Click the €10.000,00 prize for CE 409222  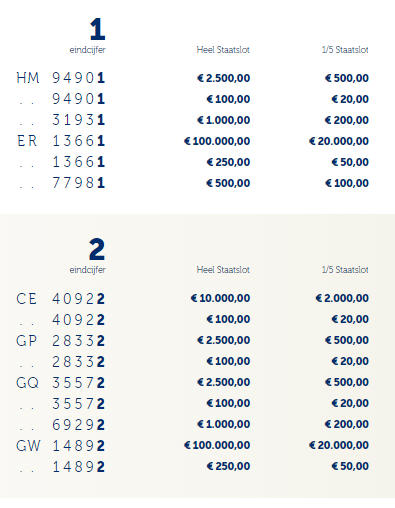click(x=220, y=298)
